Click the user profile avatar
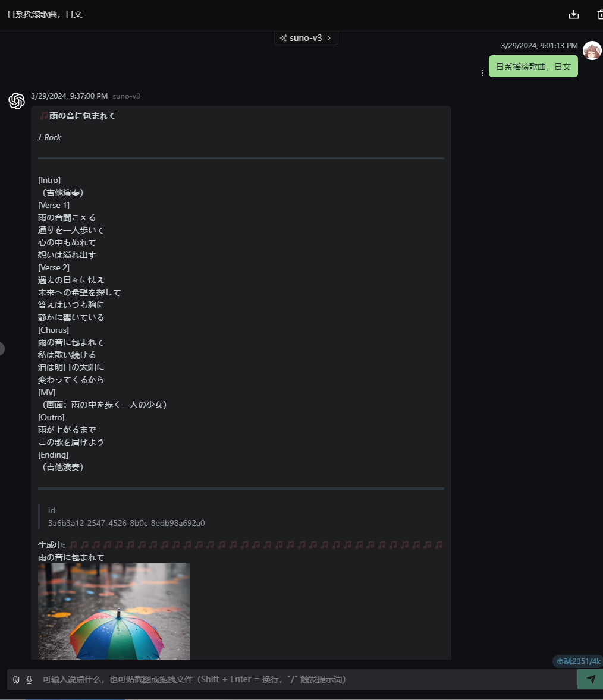The height and width of the screenshot is (700, 603). (592, 51)
